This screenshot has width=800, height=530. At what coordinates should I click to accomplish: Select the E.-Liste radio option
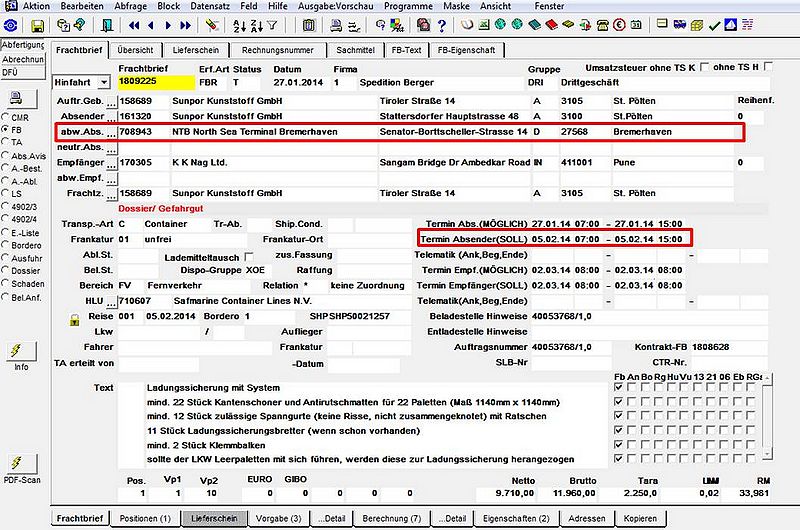pos(6,233)
